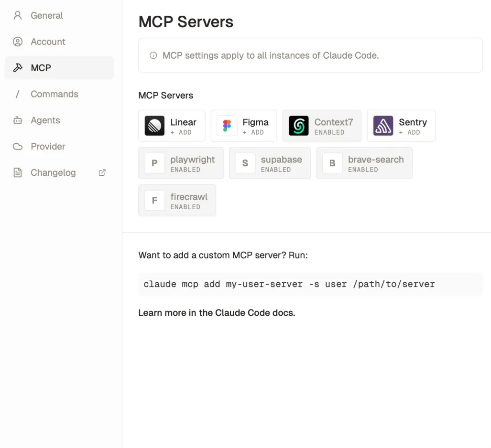Click the MCP hammer icon in sidebar
Screen dimensions: 491x448
coord(18,67)
